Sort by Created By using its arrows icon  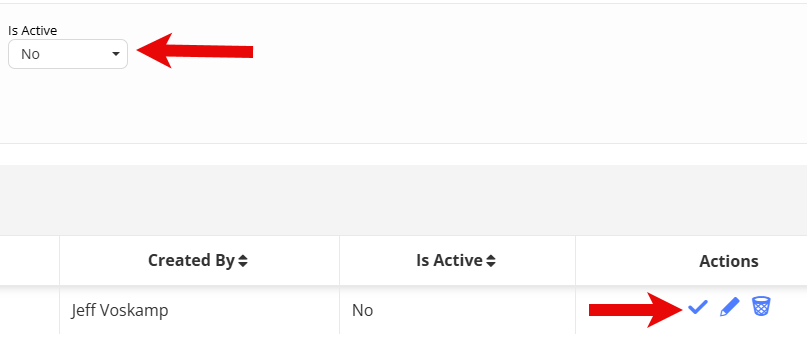(x=242, y=261)
